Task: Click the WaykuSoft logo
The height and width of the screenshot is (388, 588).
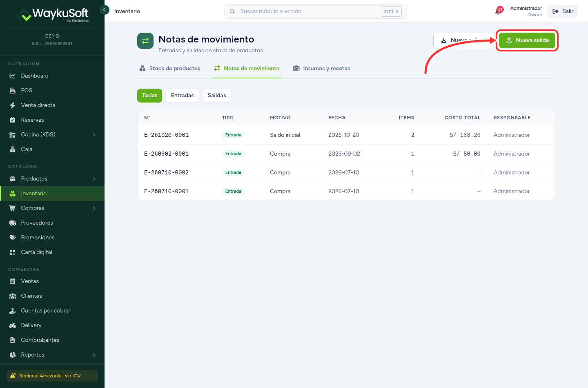Action: click(52, 15)
